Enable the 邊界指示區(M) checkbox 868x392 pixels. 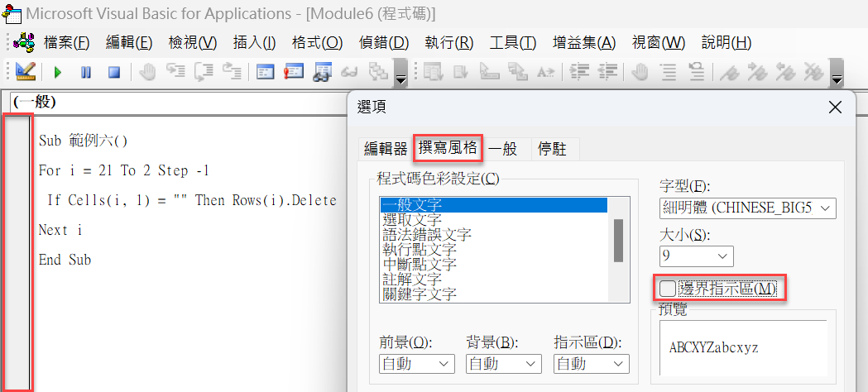[668, 288]
